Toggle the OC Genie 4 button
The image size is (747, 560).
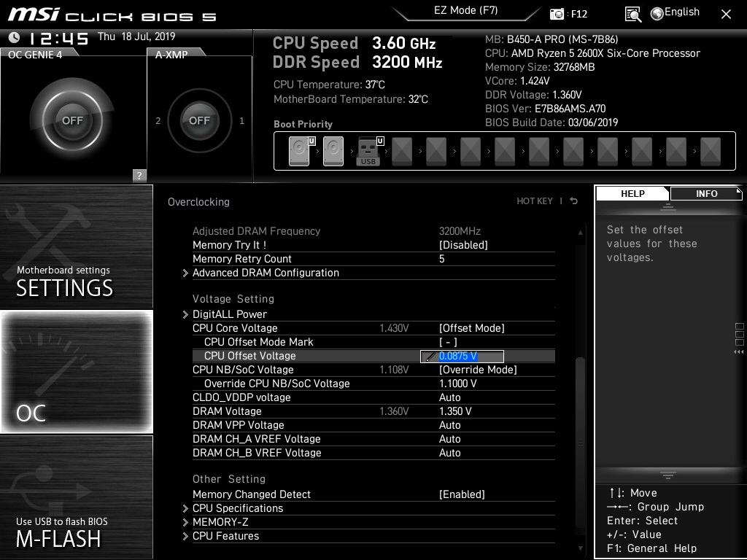click(72, 120)
